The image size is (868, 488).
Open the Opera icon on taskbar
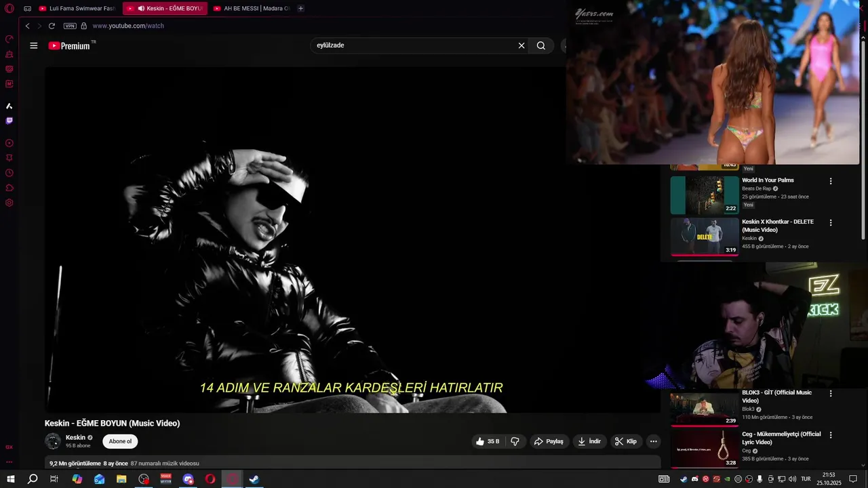[x=210, y=479]
